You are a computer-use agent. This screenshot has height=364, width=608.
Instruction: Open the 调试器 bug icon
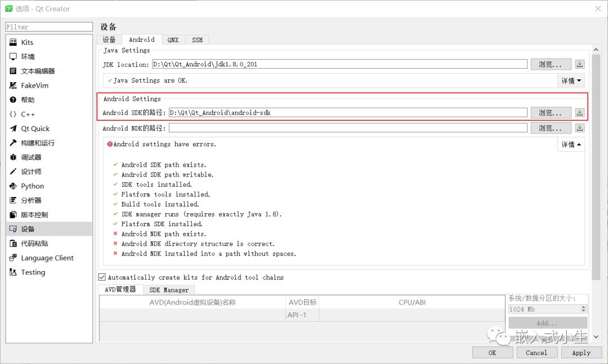tap(13, 157)
